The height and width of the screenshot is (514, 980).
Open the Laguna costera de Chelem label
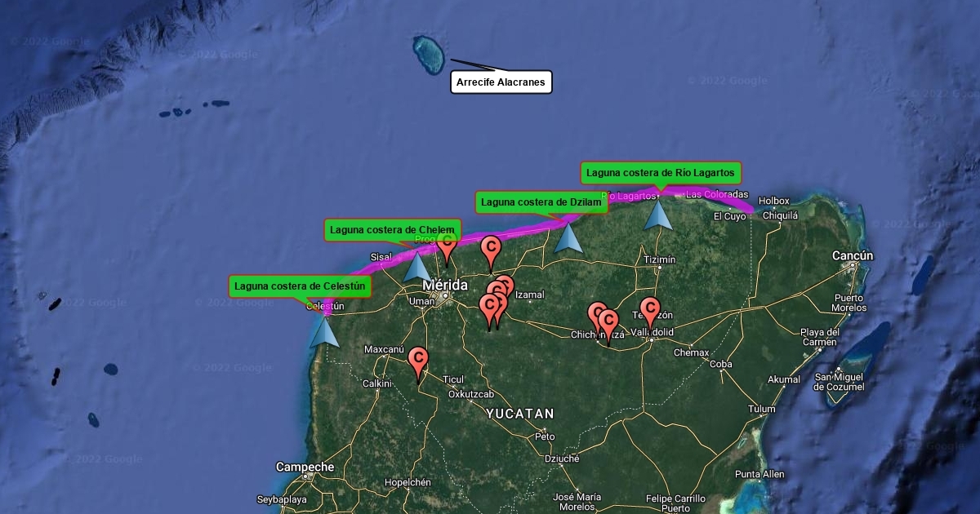[x=393, y=230]
